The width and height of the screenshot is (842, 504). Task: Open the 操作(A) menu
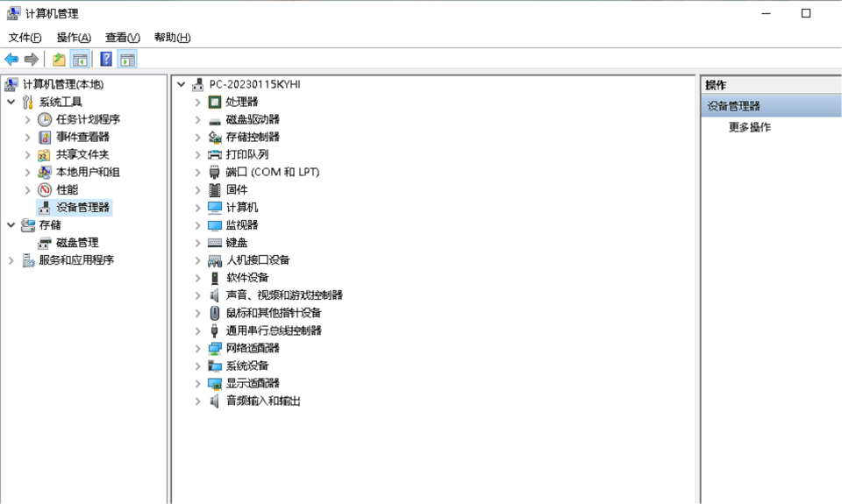click(x=74, y=38)
